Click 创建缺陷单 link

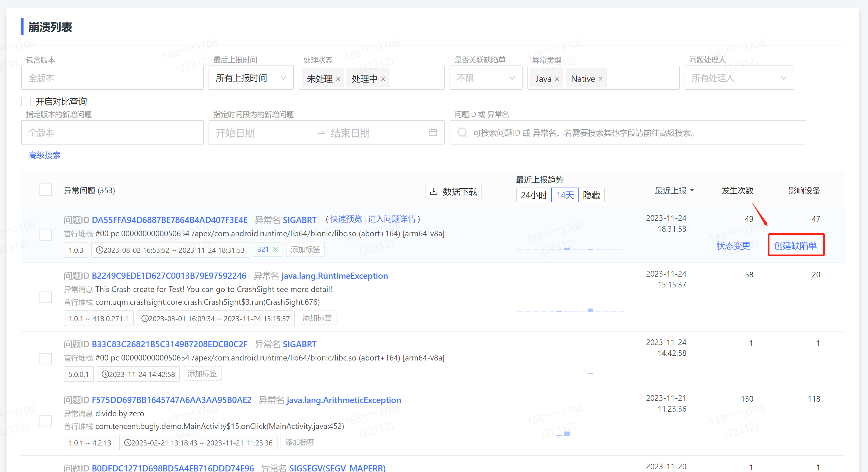click(x=796, y=245)
